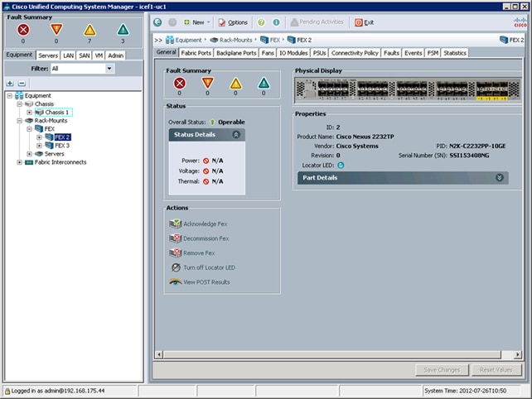Viewport: 532px width, 399px height.
Task: Collapse the Rack-Mounts tree node
Action: 19,121
